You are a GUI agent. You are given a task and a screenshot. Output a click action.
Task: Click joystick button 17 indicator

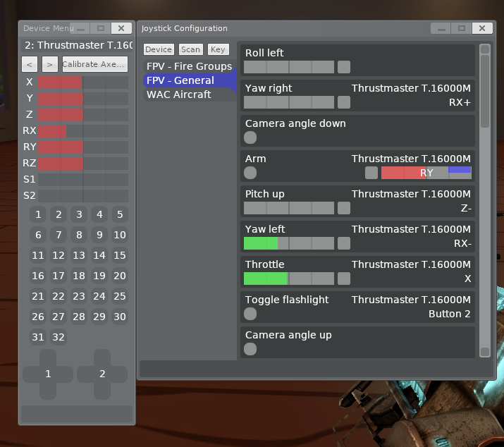(x=59, y=276)
